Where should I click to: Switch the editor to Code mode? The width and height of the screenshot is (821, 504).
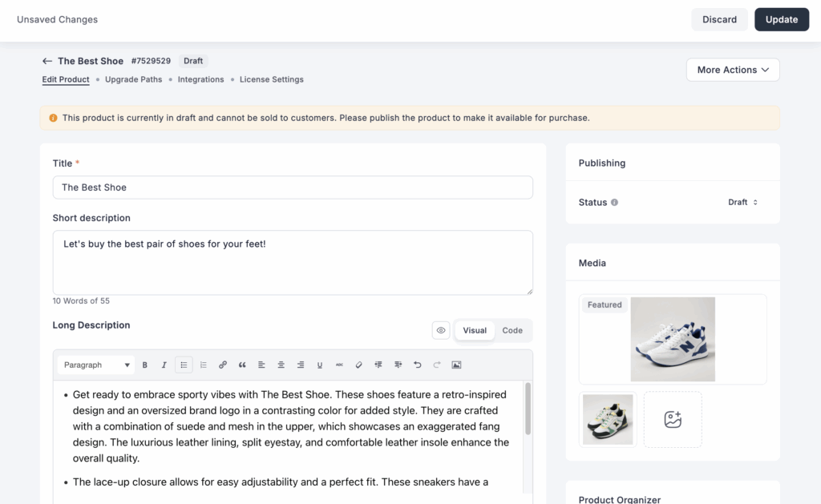coord(512,330)
